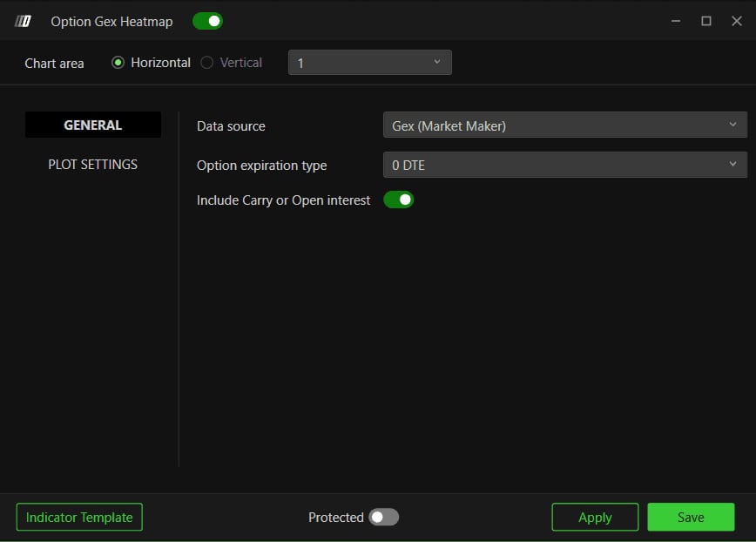This screenshot has height=542, width=756.
Task: Toggle the Option Gex Heatmap indicator switch
Action: click(x=207, y=21)
